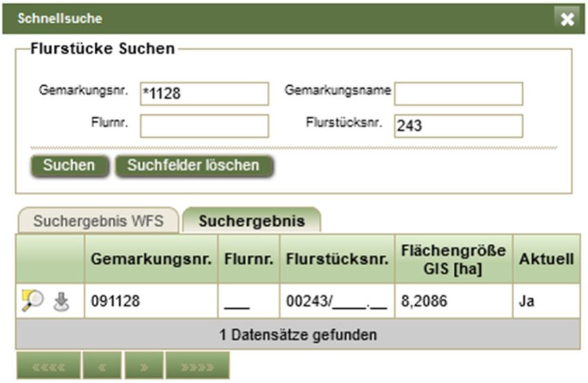
Task: Click Suchfelder löschen to clear fields
Action: click(x=193, y=166)
